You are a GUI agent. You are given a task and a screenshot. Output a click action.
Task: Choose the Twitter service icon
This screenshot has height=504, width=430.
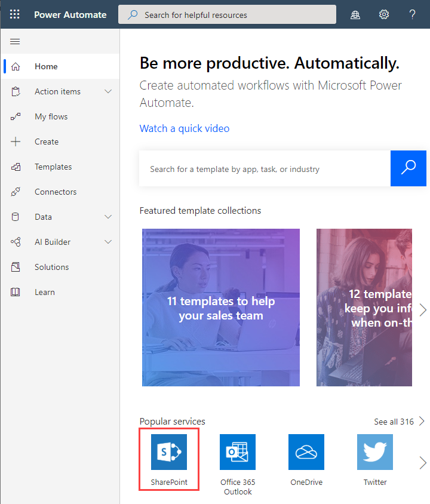point(375,452)
